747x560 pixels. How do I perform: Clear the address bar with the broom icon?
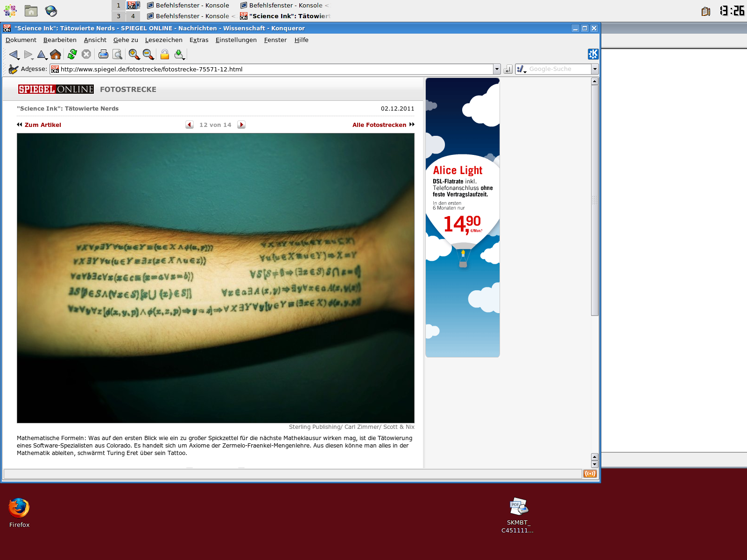pos(13,69)
